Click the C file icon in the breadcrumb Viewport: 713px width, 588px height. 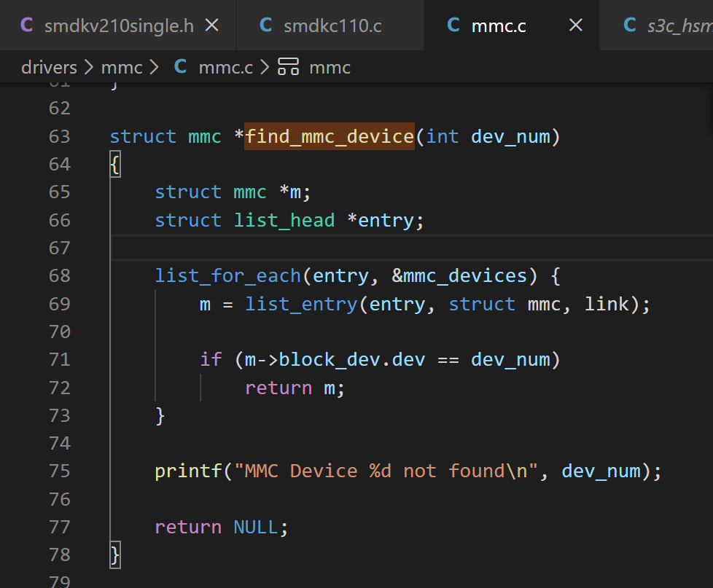click(180, 68)
